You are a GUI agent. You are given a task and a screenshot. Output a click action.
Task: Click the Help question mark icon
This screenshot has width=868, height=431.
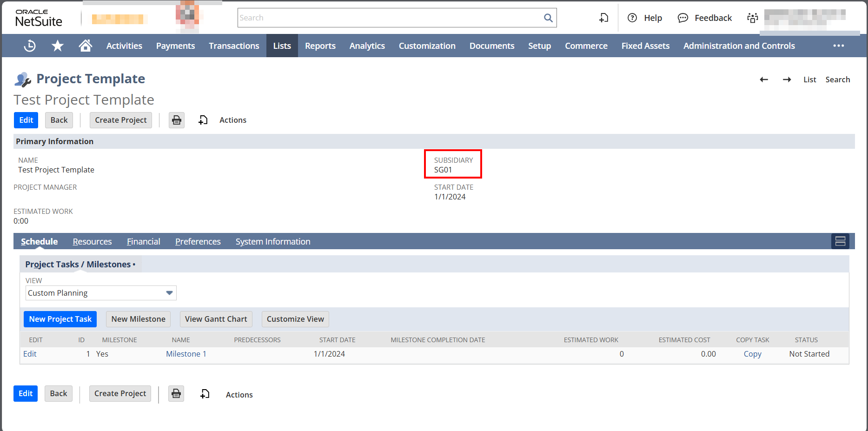click(x=632, y=18)
